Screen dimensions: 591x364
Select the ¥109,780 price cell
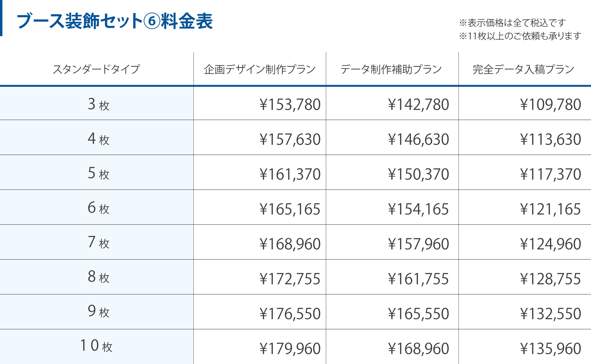click(x=550, y=105)
